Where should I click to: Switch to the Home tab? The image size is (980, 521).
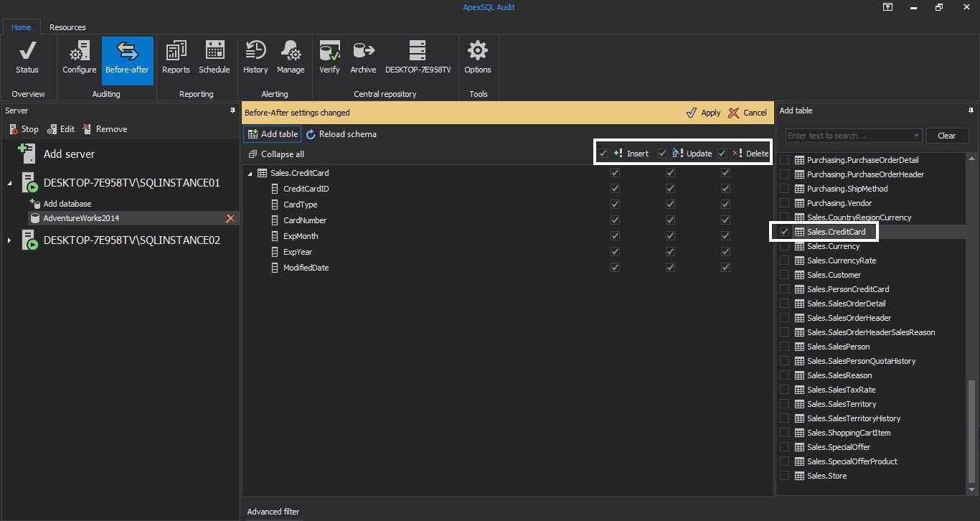coord(22,27)
